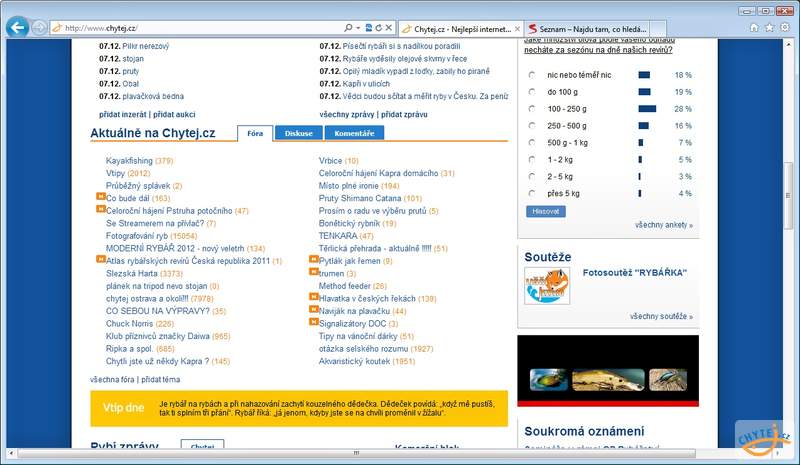Open a new empty tab

click(659, 29)
